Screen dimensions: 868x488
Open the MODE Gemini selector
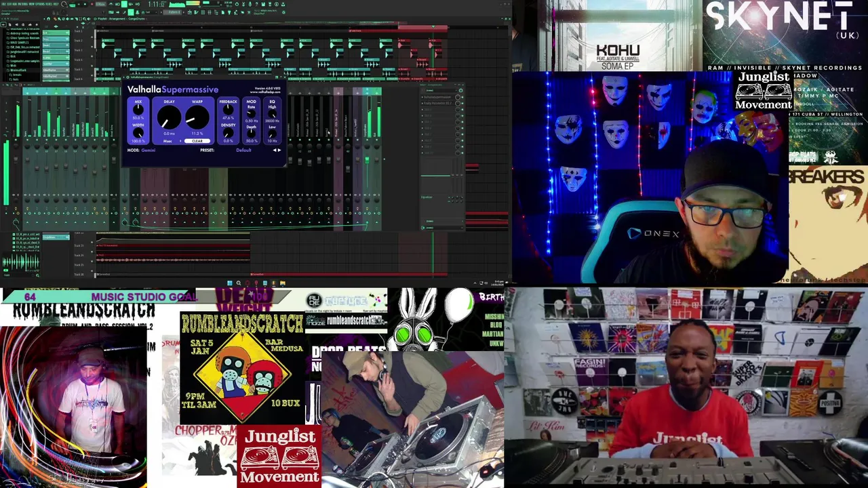[x=149, y=150]
